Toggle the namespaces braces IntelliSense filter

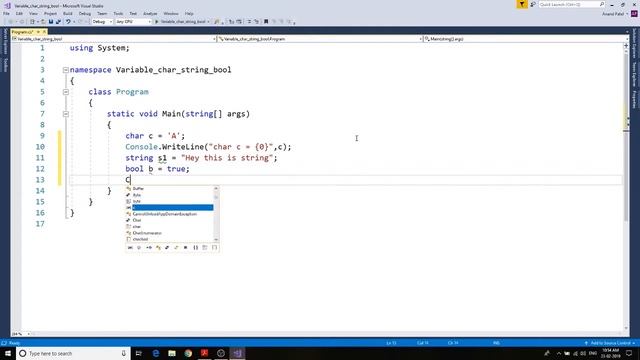[196, 248]
